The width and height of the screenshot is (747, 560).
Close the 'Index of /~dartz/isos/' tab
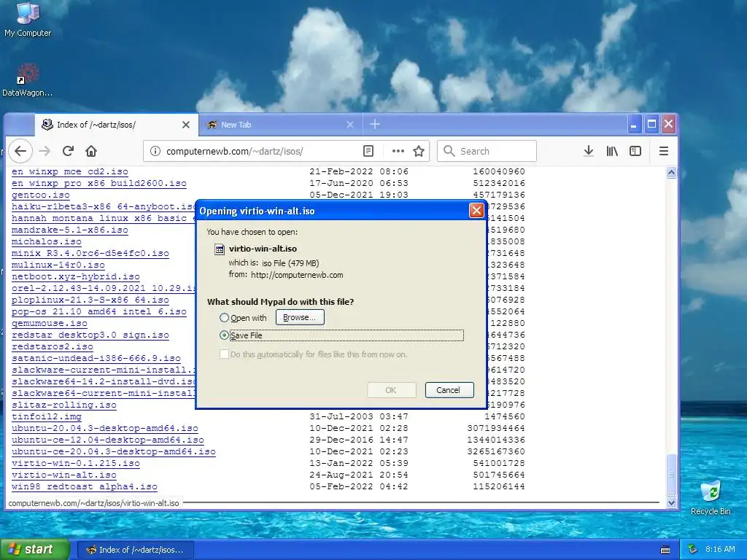(x=186, y=125)
